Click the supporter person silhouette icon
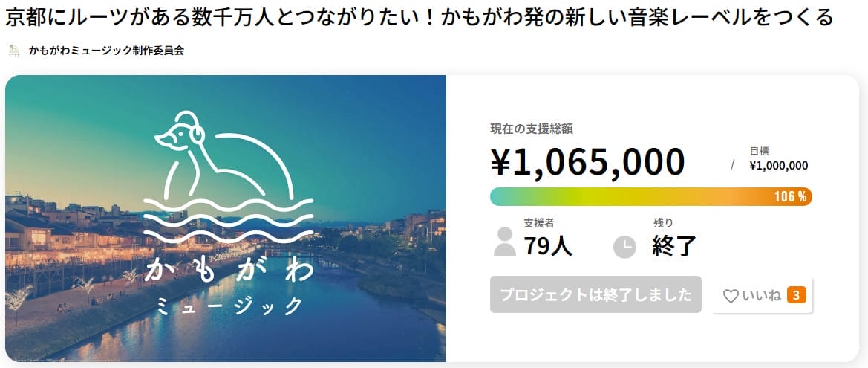Screen dimensions: 868x368 click(505, 242)
